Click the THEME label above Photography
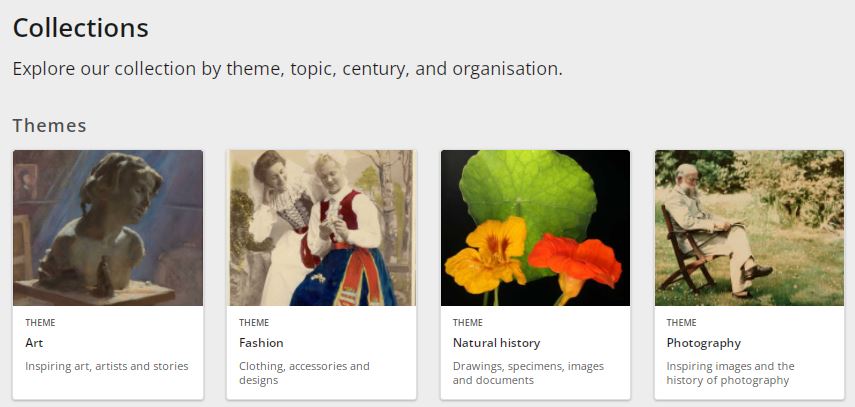Image resolution: width=855 pixels, height=407 pixels. [682, 323]
